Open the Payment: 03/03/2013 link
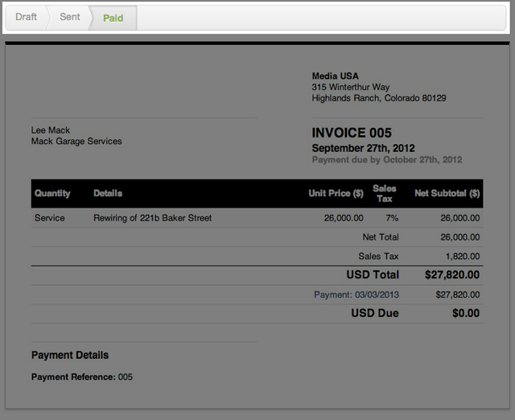 coord(356,294)
